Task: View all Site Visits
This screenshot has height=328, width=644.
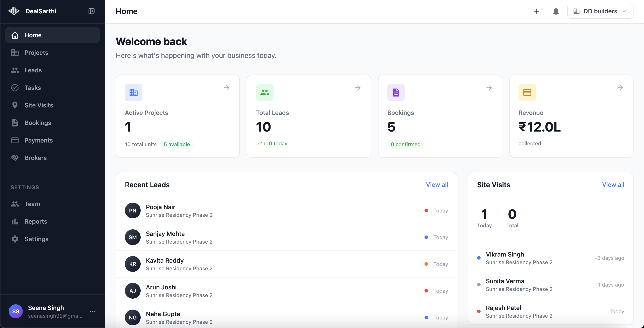Action: [613, 185]
